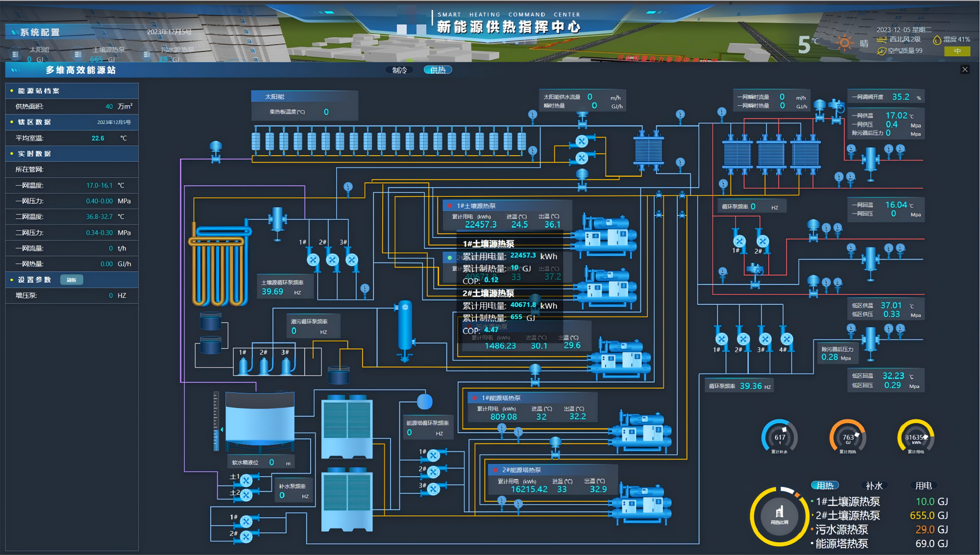Screen dimensions: 980x555
Task: Click energy tower circulation pump 1#
Action: 433,456
